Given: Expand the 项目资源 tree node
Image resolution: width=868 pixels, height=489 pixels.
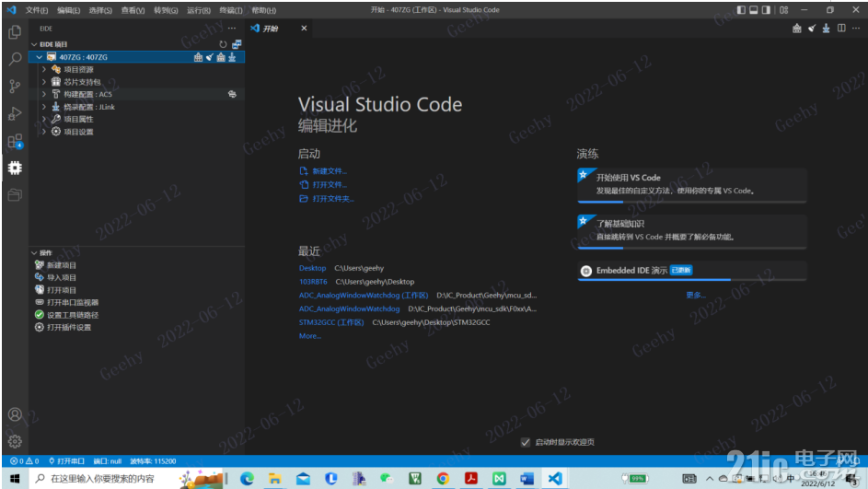Looking at the screenshot, I should coord(44,69).
